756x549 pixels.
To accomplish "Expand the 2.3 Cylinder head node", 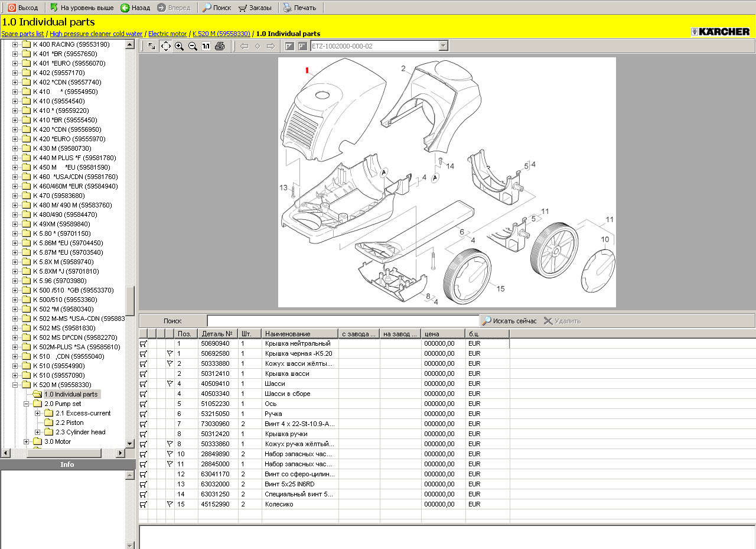I will (x=37, y=432).
